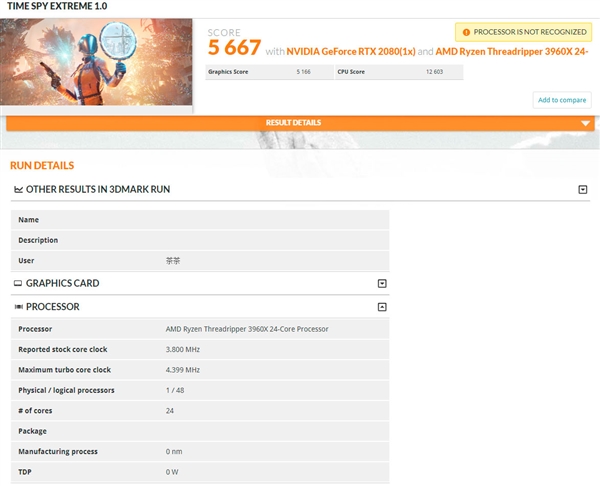This screenshot has width=600, height=486.
Task: Click the number of cores value 24
Action: pyautogui.click(x=170, y=411)
